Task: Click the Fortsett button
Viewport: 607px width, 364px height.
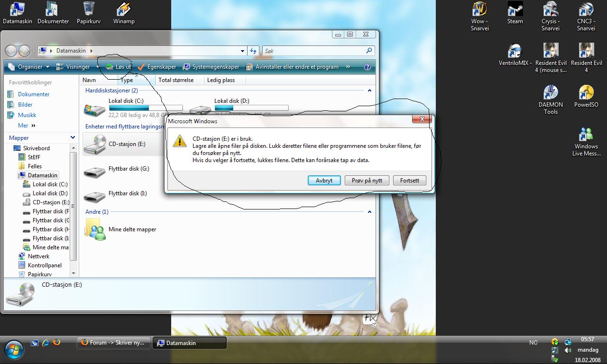Action: pyautogui.click(x=410, y=181)
